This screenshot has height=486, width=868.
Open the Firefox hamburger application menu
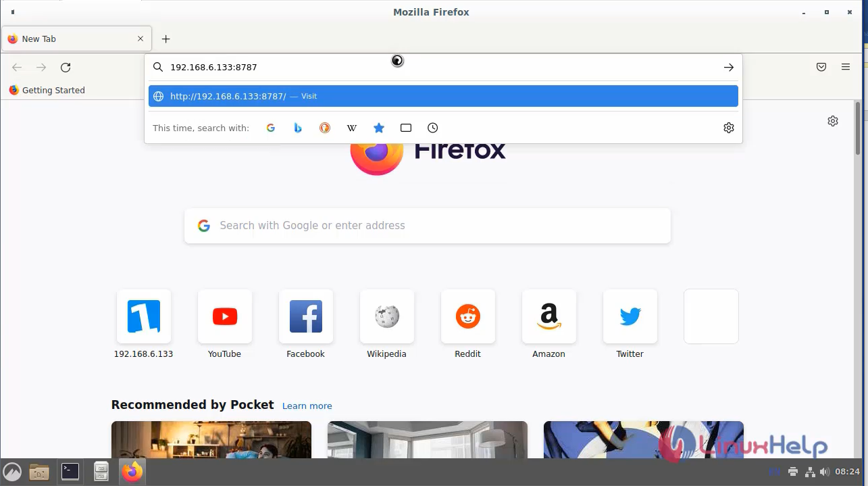(846, 67)
